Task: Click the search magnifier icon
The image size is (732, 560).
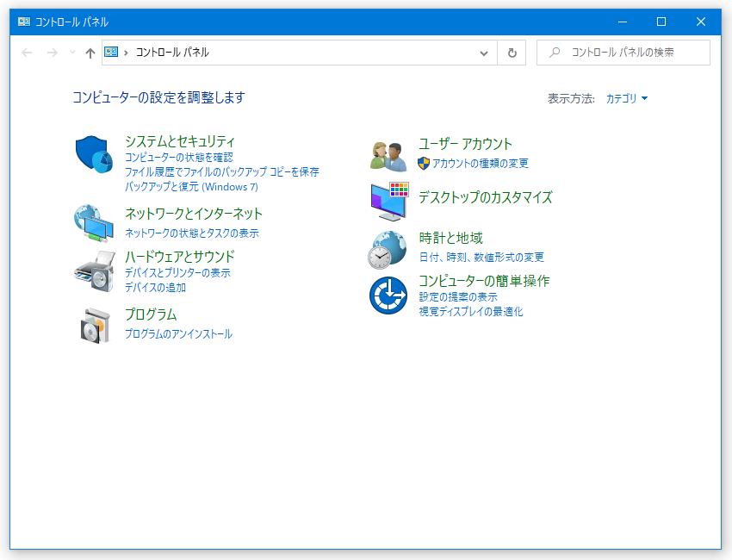Action: (555, 53)
